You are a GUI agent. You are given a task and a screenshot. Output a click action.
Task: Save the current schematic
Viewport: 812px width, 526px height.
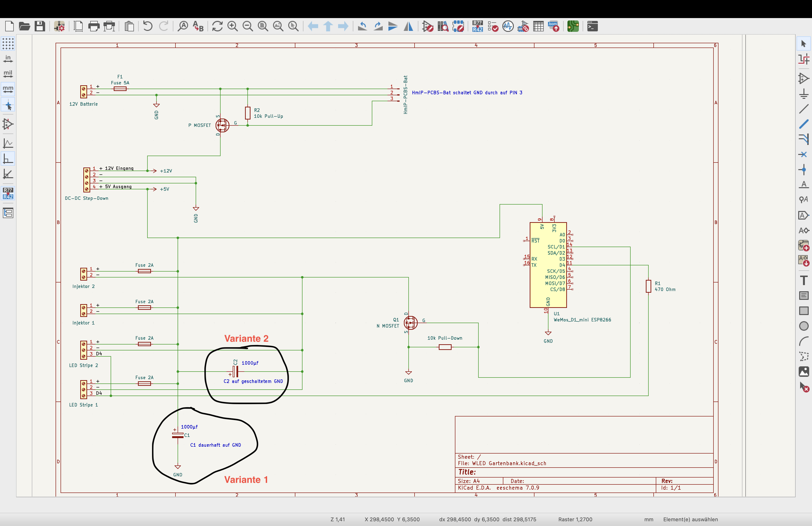coord(40,26)
